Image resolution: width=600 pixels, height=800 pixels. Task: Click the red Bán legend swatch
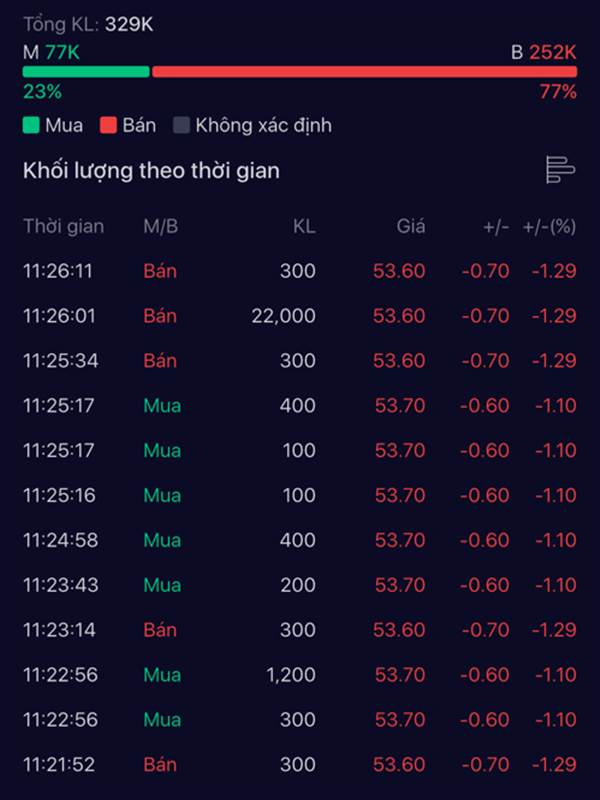[x=108, y=125]
